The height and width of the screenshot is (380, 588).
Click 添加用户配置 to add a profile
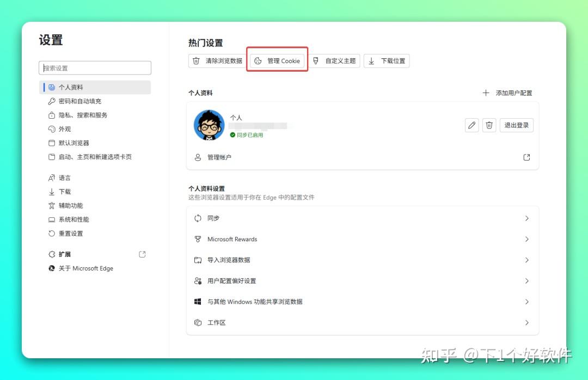pos(506,93)
